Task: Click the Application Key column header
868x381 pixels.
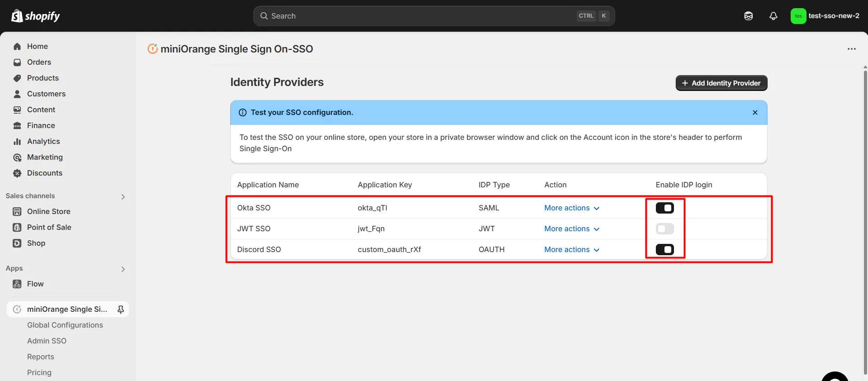Action: point(385,185)
